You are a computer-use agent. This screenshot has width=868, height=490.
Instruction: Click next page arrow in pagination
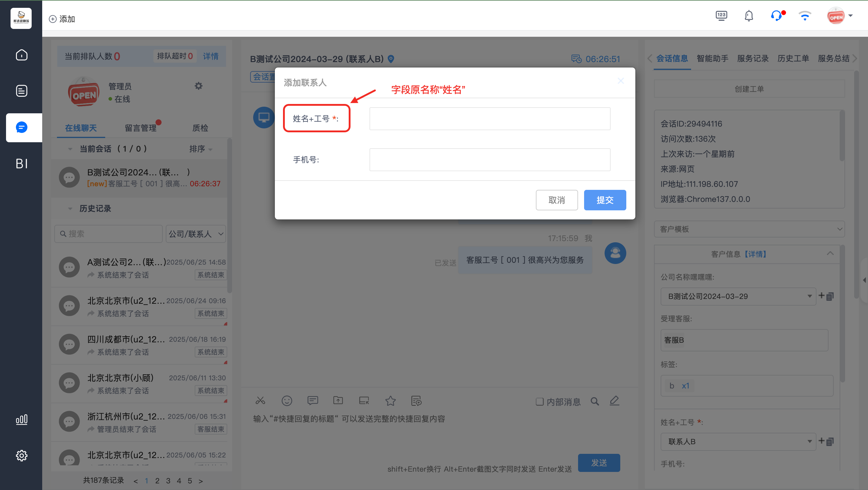pos(201,481)
